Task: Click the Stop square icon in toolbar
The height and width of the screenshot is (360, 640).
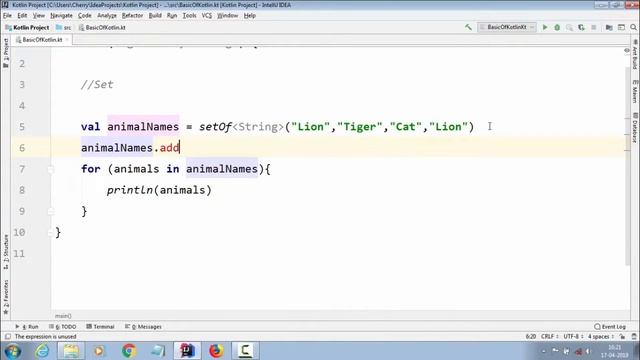Action: tap(593, 27)
